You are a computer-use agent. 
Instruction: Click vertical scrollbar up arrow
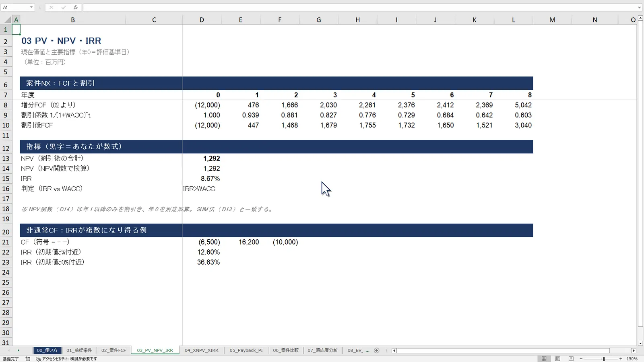(640, 18)
